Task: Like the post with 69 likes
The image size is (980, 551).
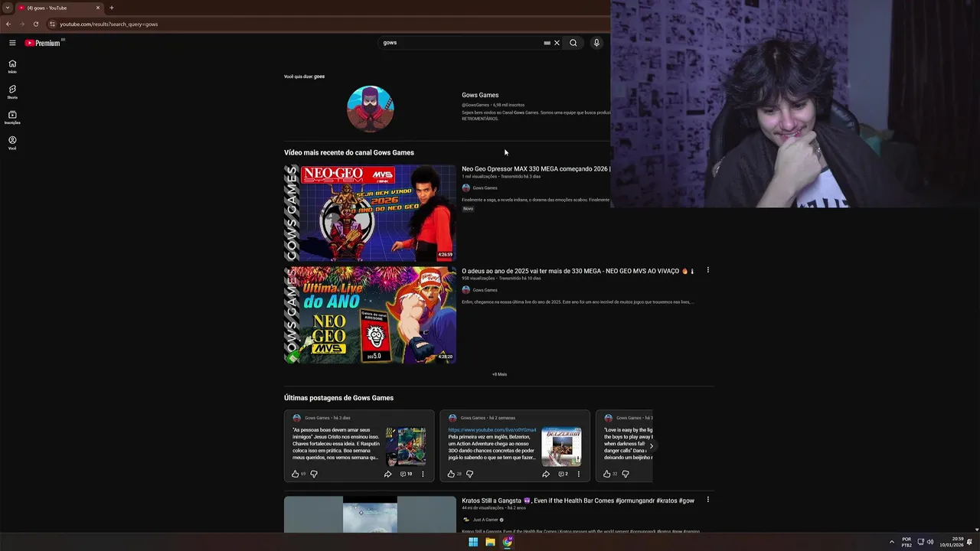Action: click(296, 474)
